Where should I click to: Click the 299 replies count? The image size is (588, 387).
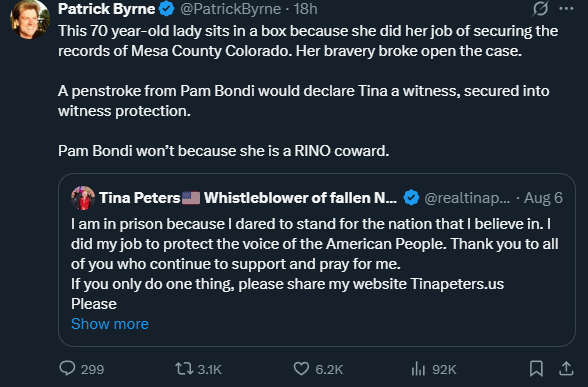point(92,369)
